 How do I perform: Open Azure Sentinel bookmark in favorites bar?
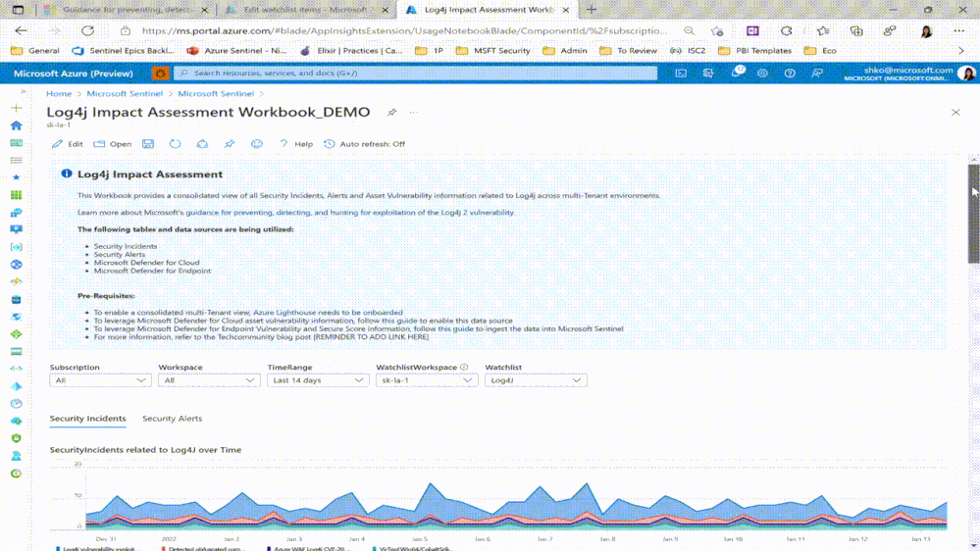[236, 51]
